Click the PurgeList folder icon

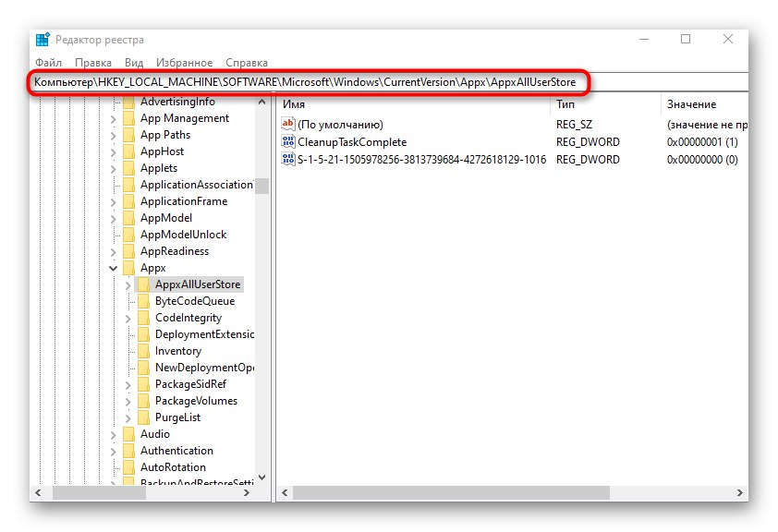click(144, 417)
